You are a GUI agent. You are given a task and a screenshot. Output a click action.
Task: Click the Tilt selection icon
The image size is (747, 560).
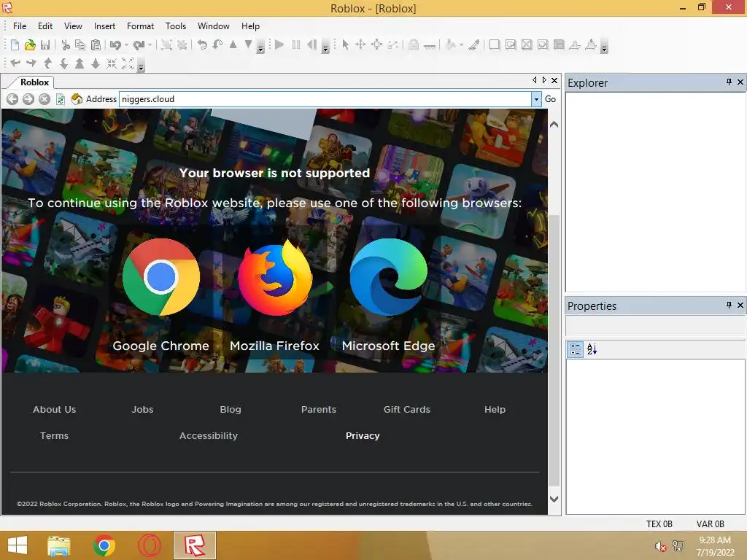tap(217, 44)
